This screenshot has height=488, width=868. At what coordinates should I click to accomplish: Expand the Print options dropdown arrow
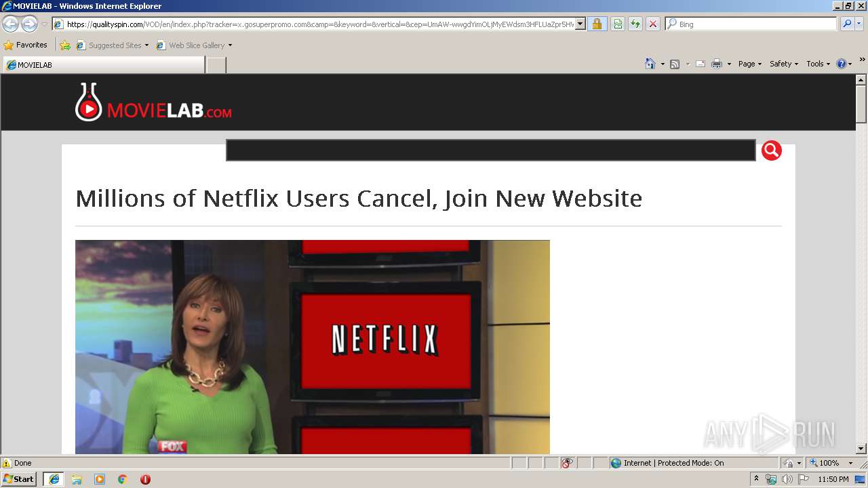point(729,64)
